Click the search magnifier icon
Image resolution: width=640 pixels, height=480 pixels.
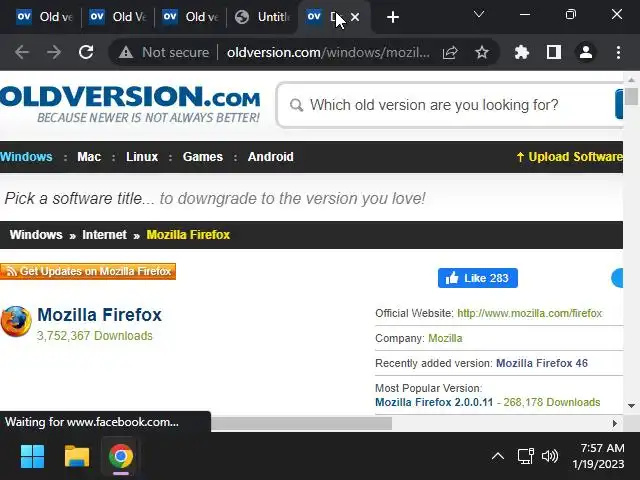coord(296,105)
